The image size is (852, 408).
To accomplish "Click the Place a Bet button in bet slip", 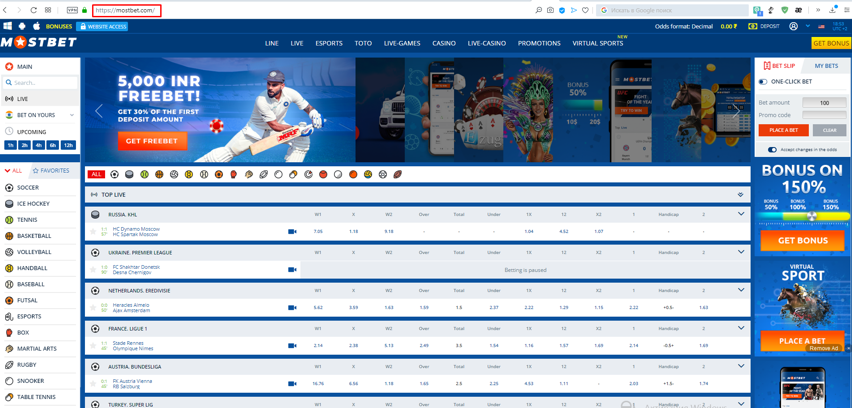I will click(x=782, y=130).
